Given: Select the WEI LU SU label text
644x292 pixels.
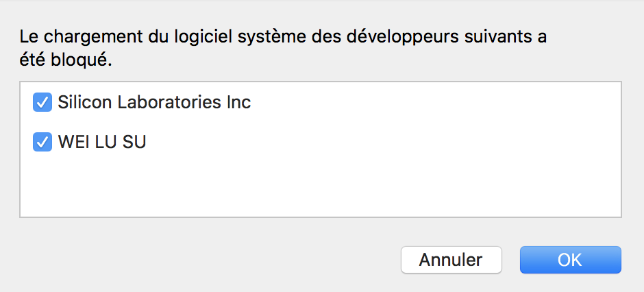Looking at the screenshot, I should [102, 143].
